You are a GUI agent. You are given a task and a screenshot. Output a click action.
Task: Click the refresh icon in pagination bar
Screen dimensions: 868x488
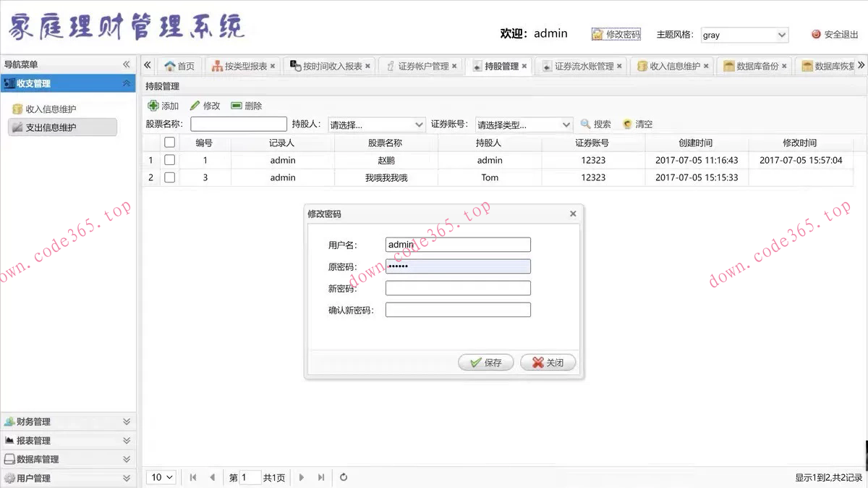[344, 477]
